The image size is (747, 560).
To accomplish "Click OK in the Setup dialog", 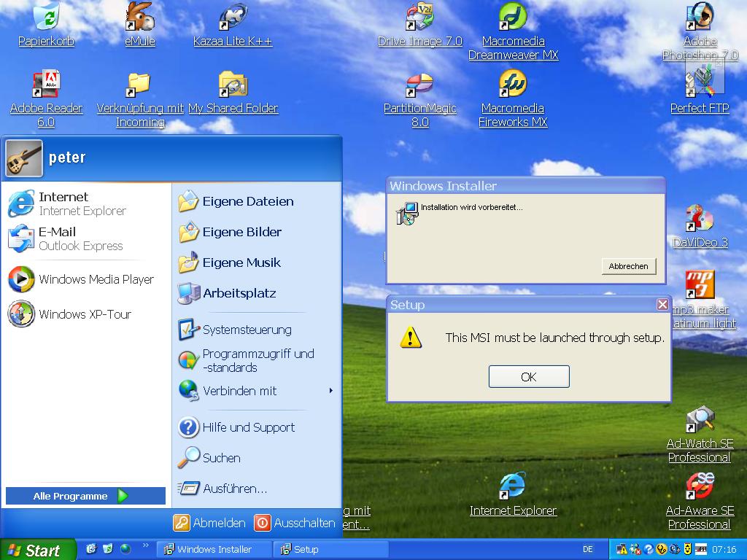I will pyautogui.click(x=529, y=377).
